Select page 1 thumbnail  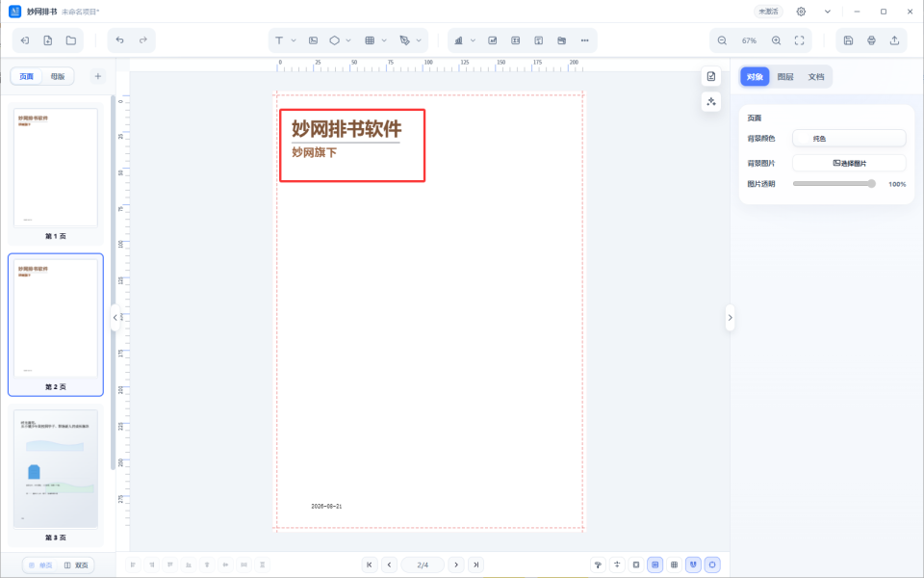point(56,168)
